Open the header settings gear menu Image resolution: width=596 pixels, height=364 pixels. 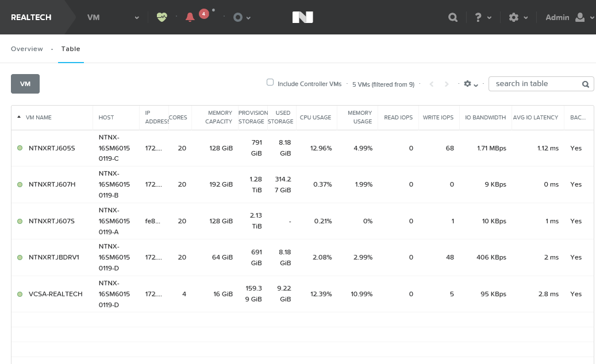[513, 17]
